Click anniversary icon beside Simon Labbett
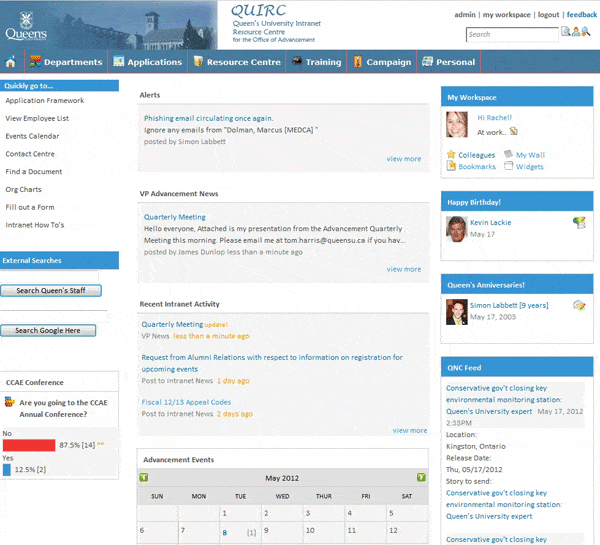The width and height of the screenshot is (600, 545). [x=579, y=305]
